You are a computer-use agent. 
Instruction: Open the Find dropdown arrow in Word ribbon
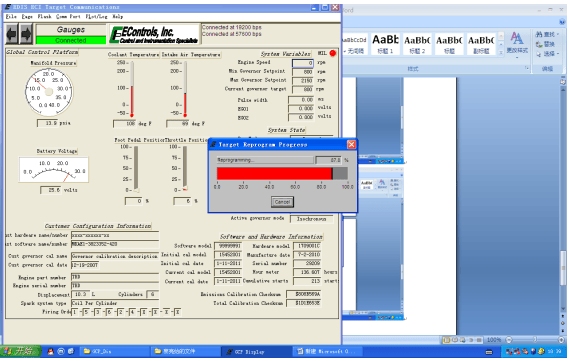coord(558,35)
